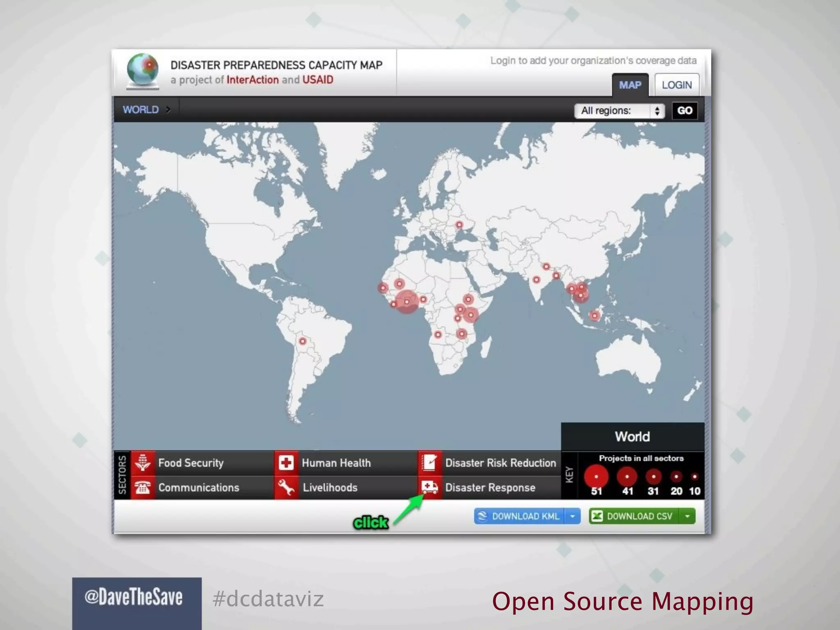The height and width of the screenshot is (630, 840).
Task: Select the 41 projects key circle
Action: (627, 477)
